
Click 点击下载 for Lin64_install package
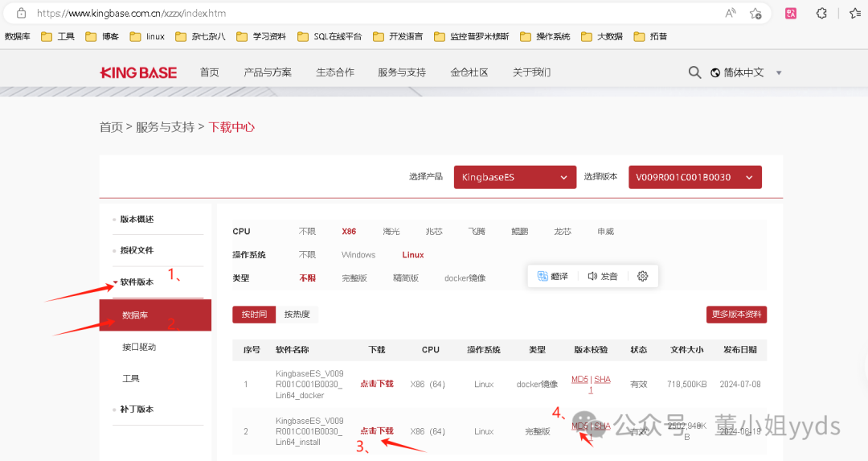tap(377, 431)
